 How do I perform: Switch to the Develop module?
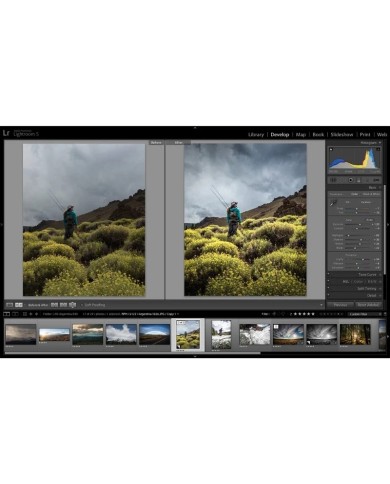pos(280,135)
